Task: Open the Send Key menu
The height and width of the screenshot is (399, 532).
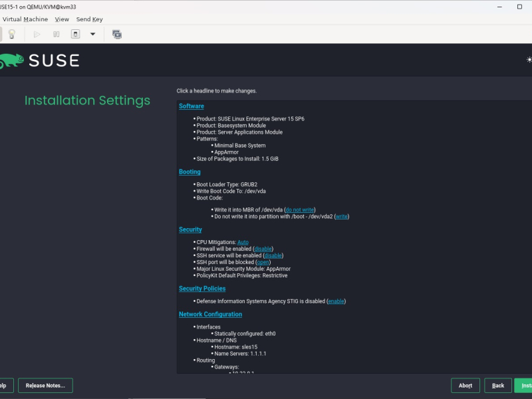Action: click(x=89, y=19)
